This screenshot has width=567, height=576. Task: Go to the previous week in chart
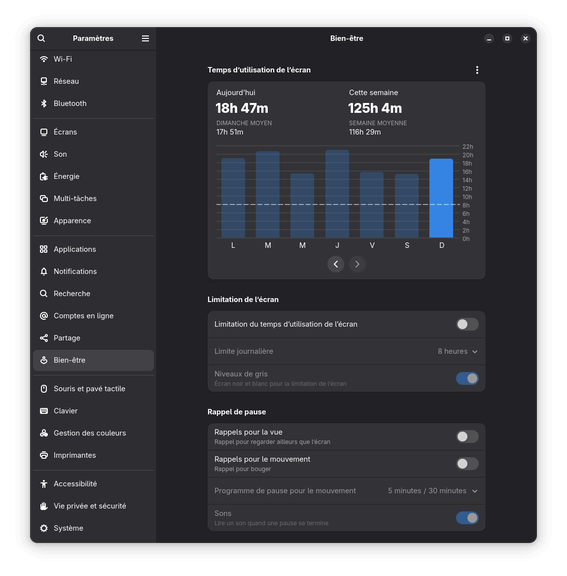[x=336, y=264]
